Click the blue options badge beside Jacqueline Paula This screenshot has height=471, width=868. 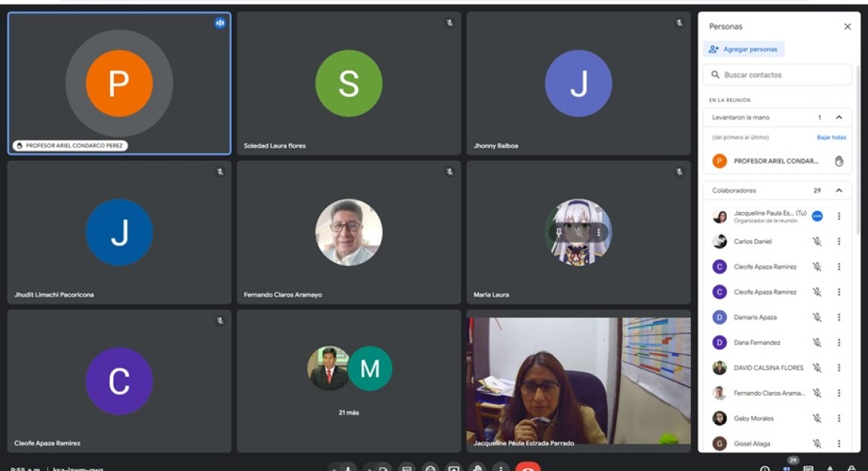click(817, 217)
